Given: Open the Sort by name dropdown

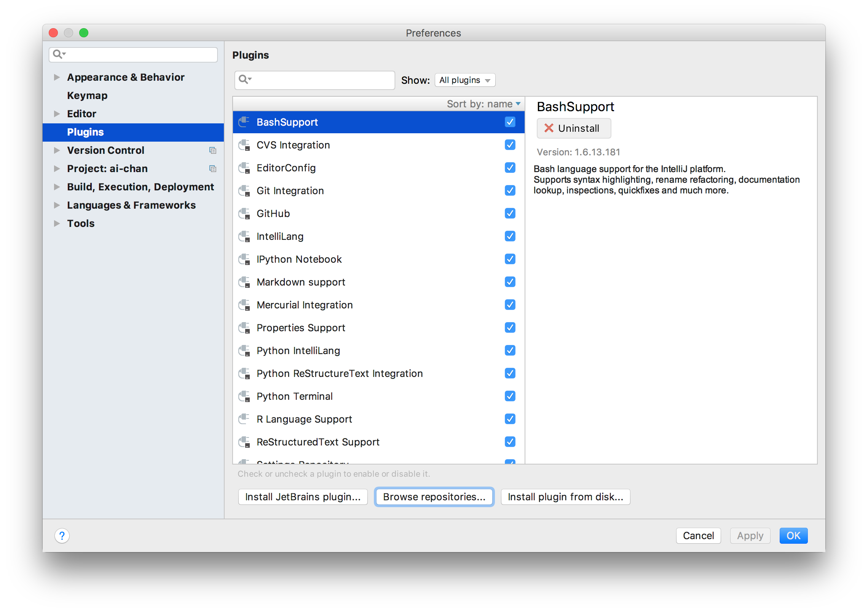Looking at the screenshot, I should pos(483,104).
